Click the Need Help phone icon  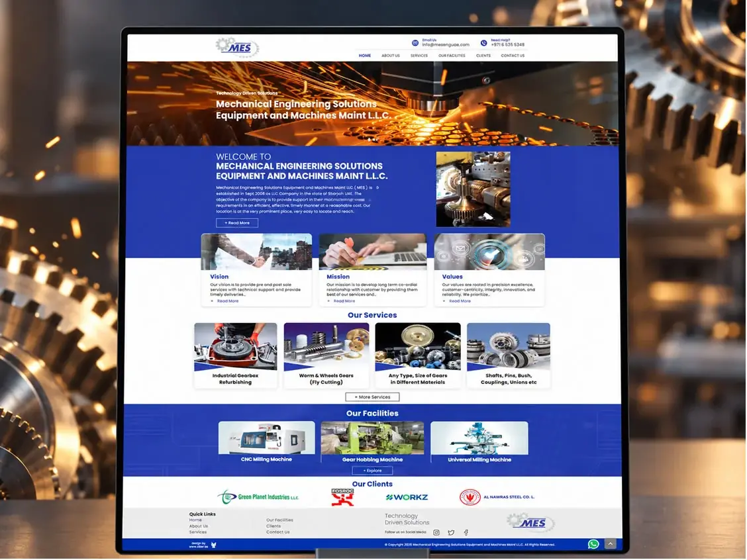[483, 43]
